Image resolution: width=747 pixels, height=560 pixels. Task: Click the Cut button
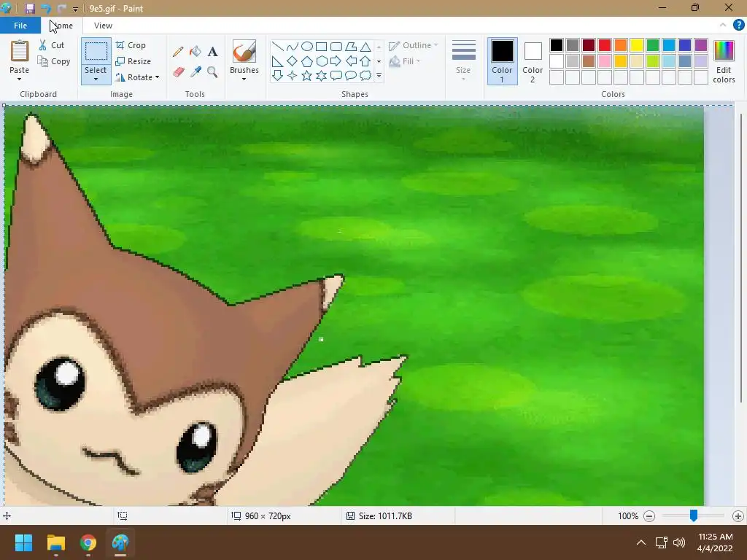(x=52, y=45)
